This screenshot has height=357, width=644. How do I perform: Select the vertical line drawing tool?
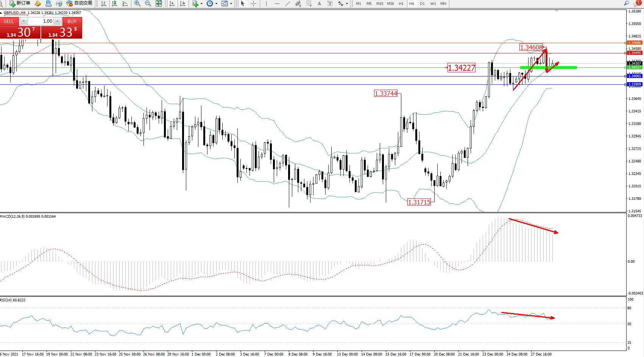(267, 3)
